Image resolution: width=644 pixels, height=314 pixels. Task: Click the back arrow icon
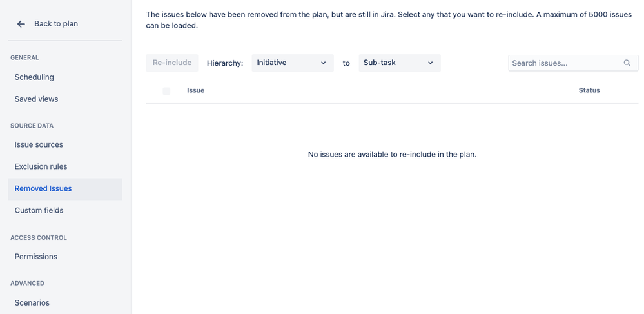point(21,24)
